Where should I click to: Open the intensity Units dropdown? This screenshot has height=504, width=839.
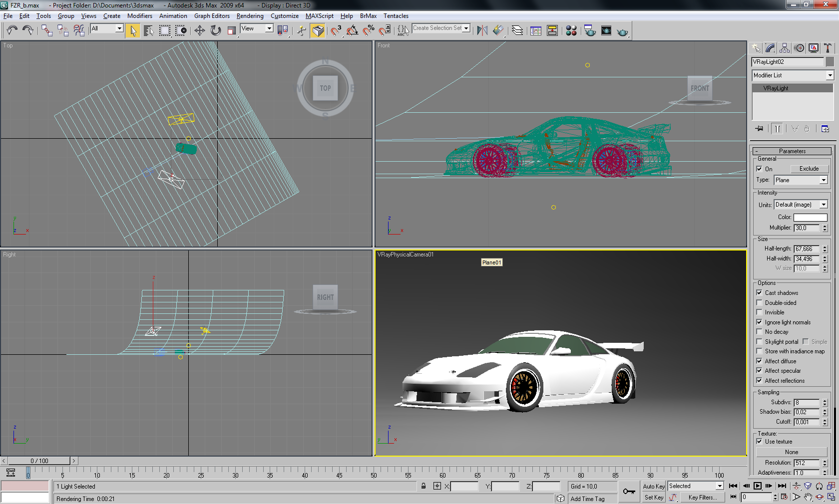[x=801, y=205]
